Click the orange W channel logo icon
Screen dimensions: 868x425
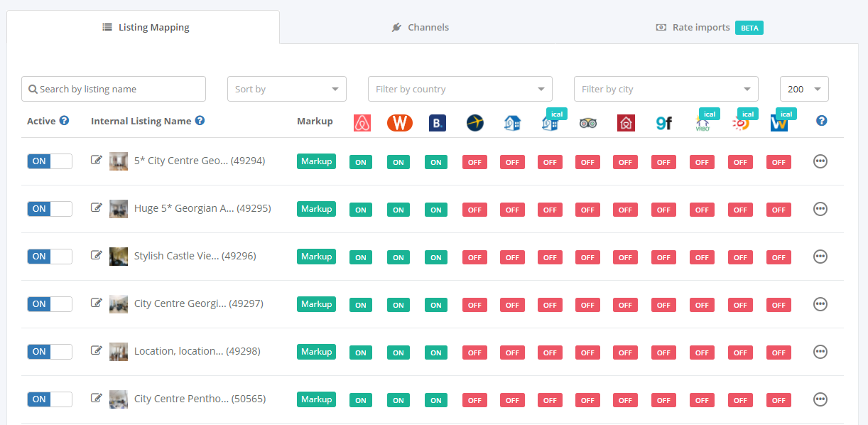400,123
